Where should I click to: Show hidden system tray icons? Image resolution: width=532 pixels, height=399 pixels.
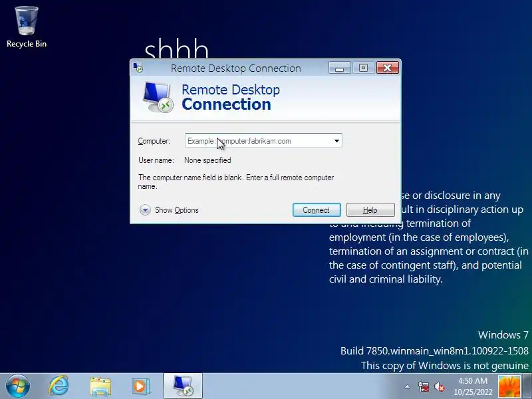408,386
